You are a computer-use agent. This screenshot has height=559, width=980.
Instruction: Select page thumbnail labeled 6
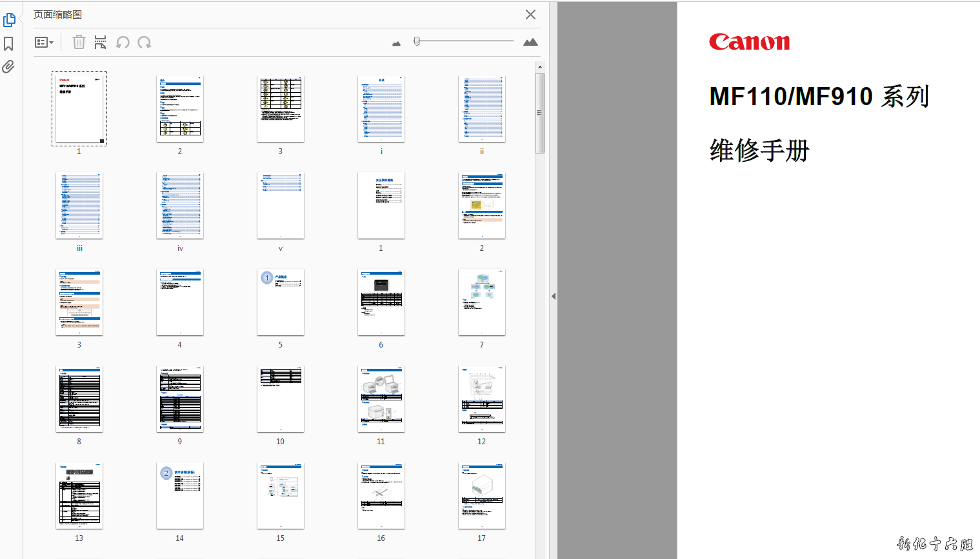pos(381,302)
